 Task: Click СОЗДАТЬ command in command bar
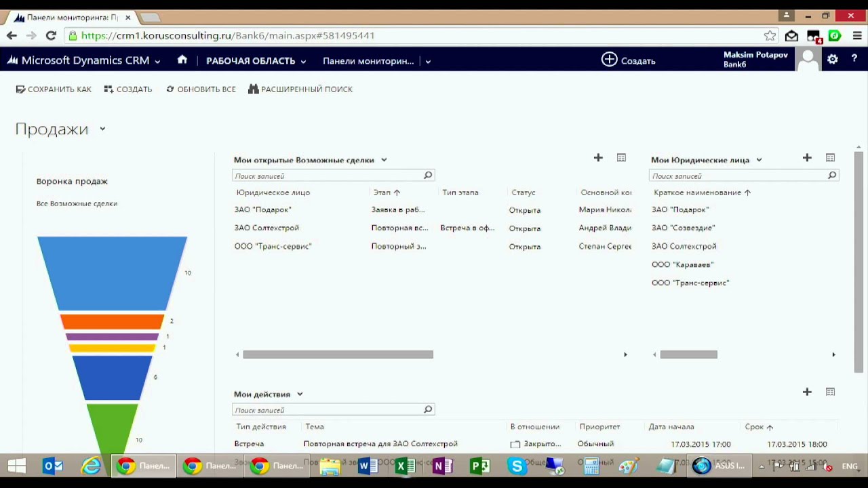pyautogui.click(x=128, y=89)
